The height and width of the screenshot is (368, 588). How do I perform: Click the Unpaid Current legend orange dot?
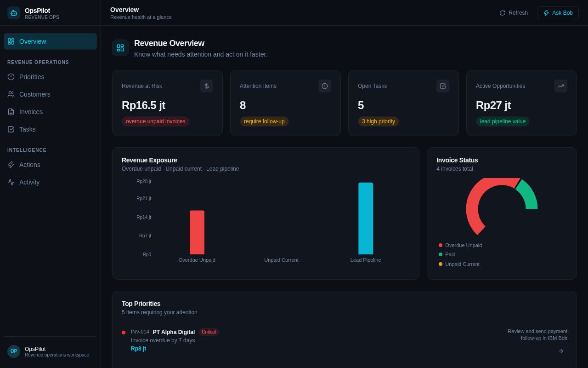[441, 264]
